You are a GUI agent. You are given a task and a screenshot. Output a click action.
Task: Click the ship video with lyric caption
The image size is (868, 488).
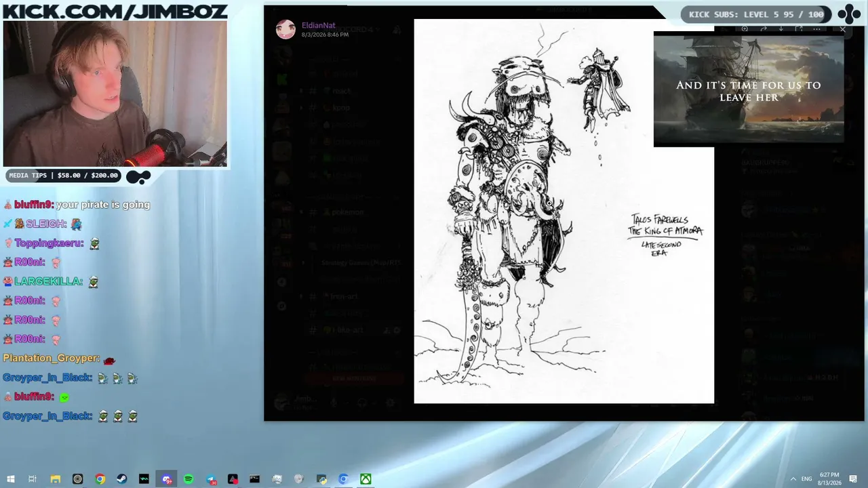tap(749, 89)
